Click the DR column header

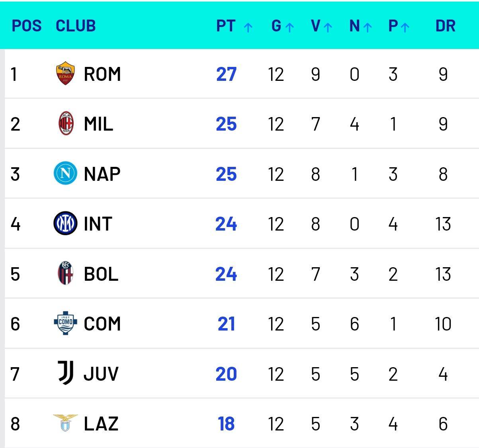point(445,26)
